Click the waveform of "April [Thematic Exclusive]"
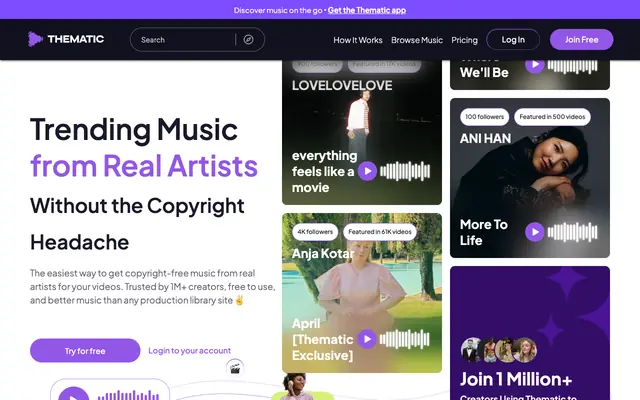640x400 pixels. 404,339
